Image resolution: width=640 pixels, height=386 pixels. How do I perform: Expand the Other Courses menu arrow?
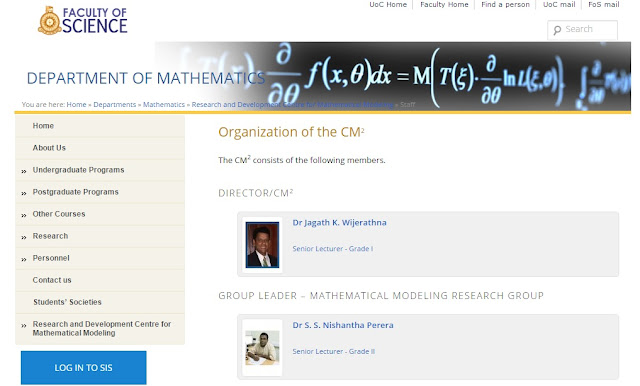pyautogui.click(x=24, y=215)
